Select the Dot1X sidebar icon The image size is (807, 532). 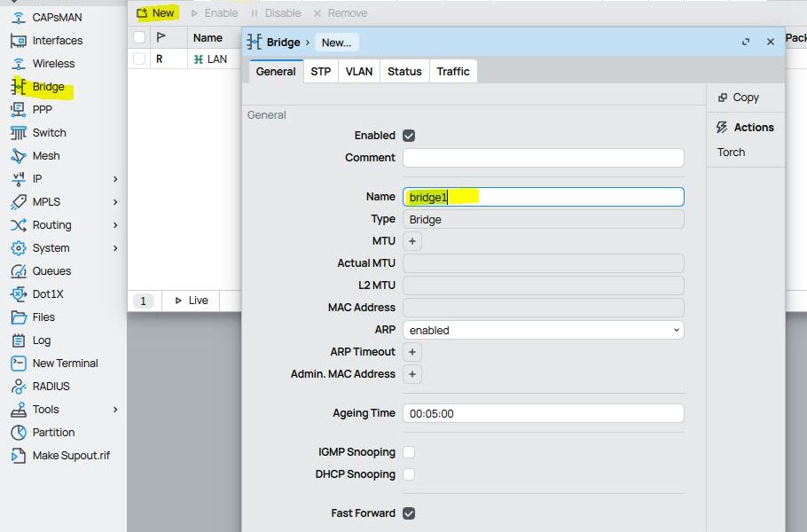(x=18, y=294)
